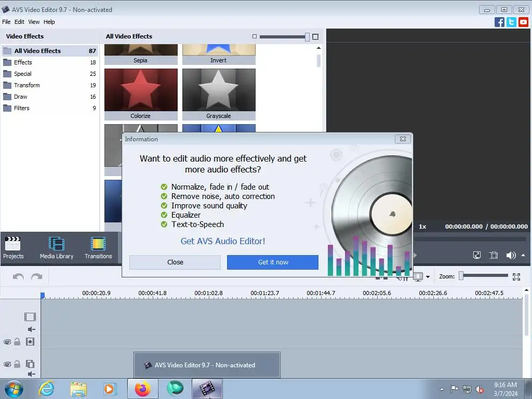The image size is (532, 399).
Task: Click the large thumbnail size icon
Action: pos(315,37)
